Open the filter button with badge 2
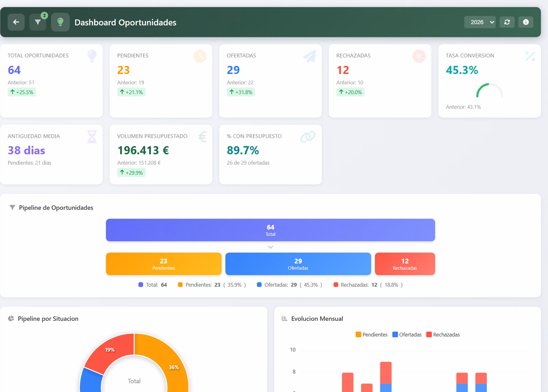 click(x=38, y=22)
